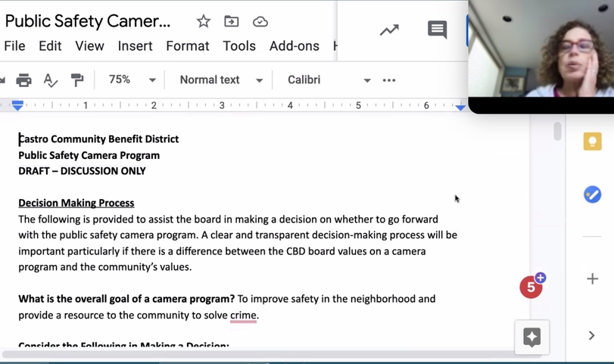The width and height of the screenshot is (614, 364).
Task: Click the Castro Community Benefit District line
Action: coord(98,139)
